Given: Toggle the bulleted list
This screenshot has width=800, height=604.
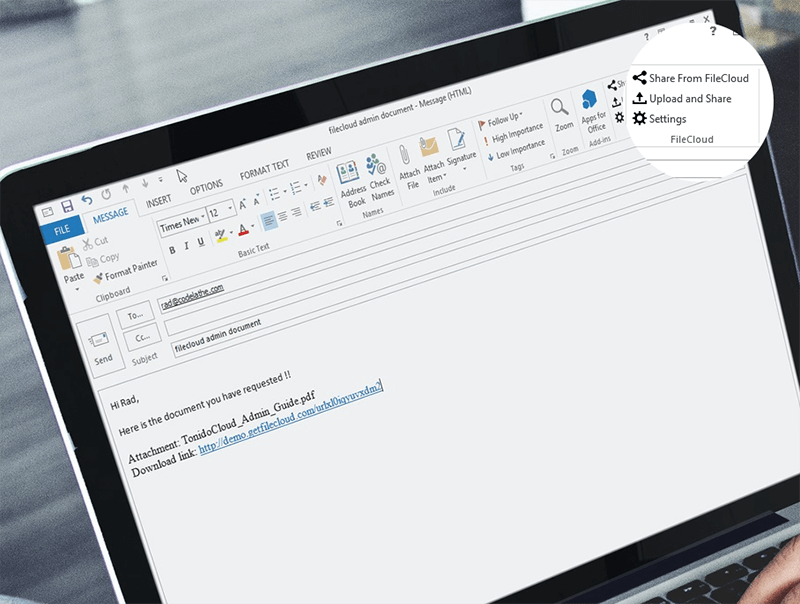Looking at the screenshot, I should pos(273,194).
